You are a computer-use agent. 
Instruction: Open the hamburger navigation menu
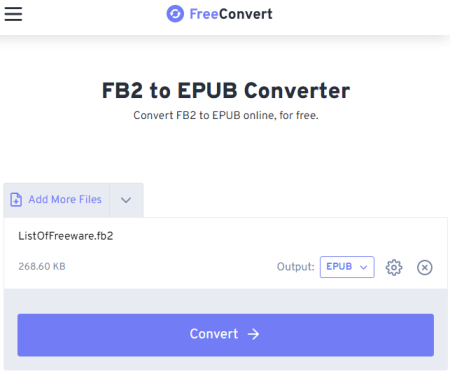[x=13, y=14]
